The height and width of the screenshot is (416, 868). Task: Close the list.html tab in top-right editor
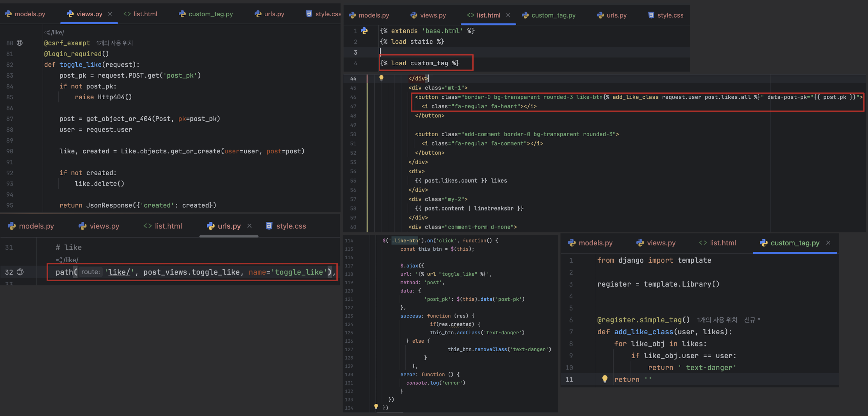pyautogui.click(x=508, y=15)
